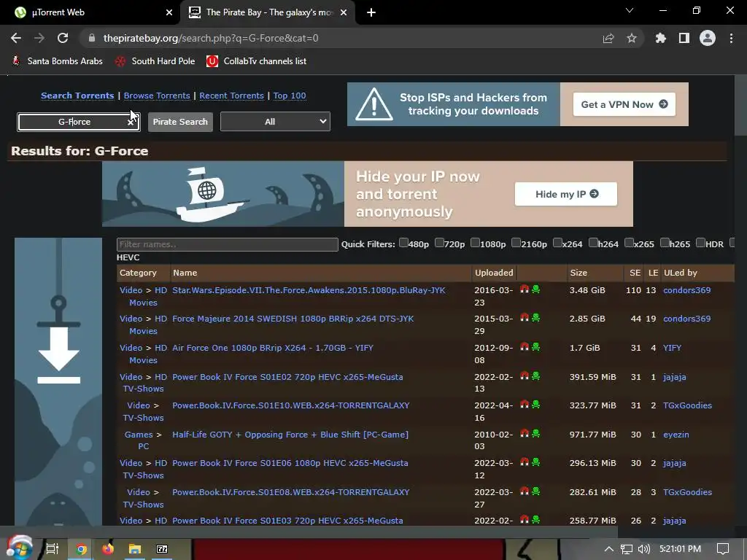
Task: Check the 2160p quick filter
Action: [516, 243]
